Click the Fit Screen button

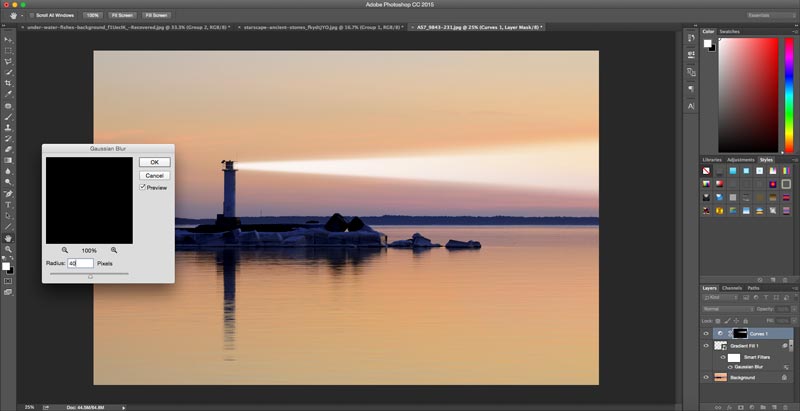[122, 15]
